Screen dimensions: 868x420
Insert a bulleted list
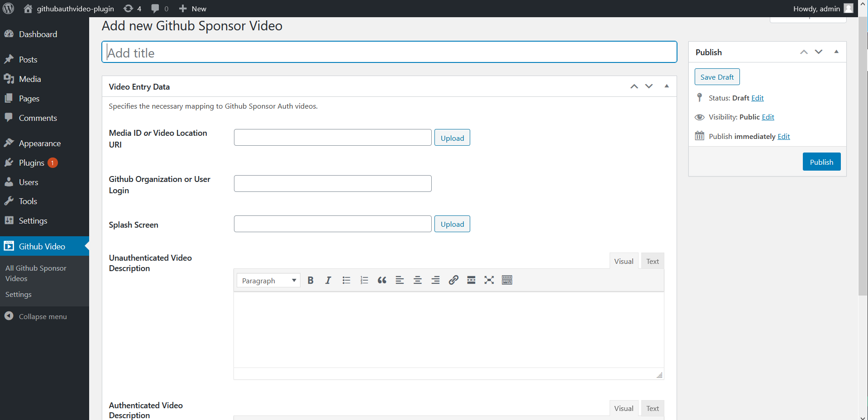coord(346,280)
